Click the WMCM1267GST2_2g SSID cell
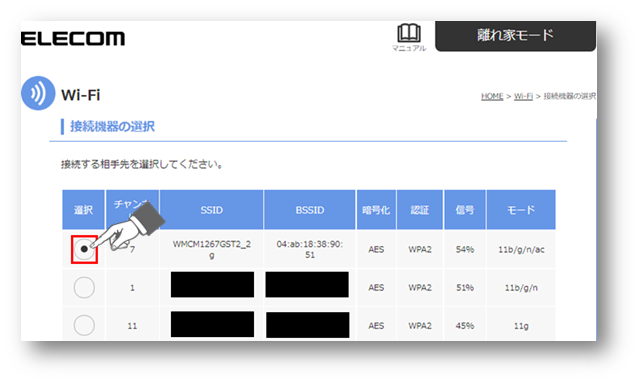The width and height of the screenshot is (639, 383). [212, 249]
